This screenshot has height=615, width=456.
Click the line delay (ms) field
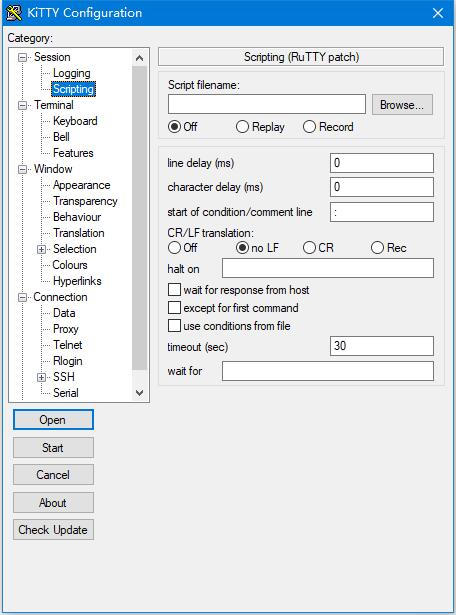pos(382,163)
